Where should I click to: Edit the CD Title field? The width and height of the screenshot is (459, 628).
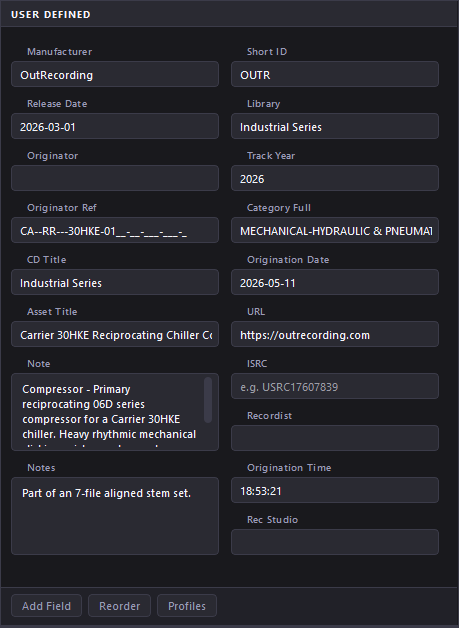click(115, 282)
